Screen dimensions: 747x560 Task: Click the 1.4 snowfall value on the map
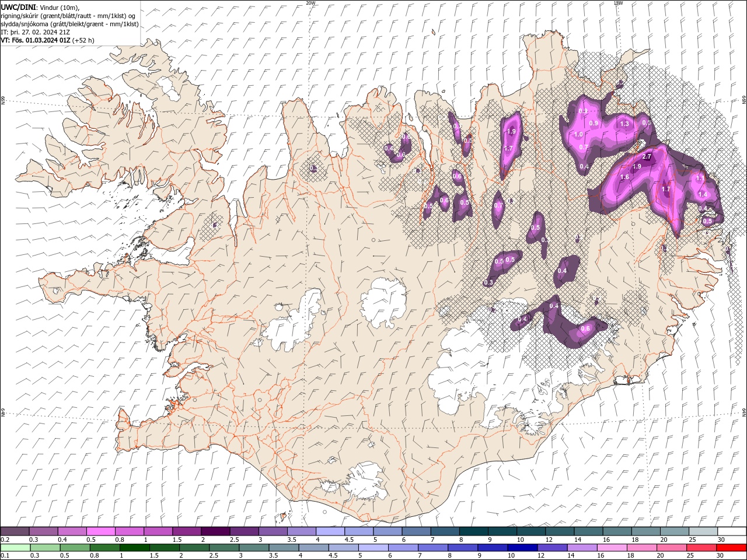703,195
